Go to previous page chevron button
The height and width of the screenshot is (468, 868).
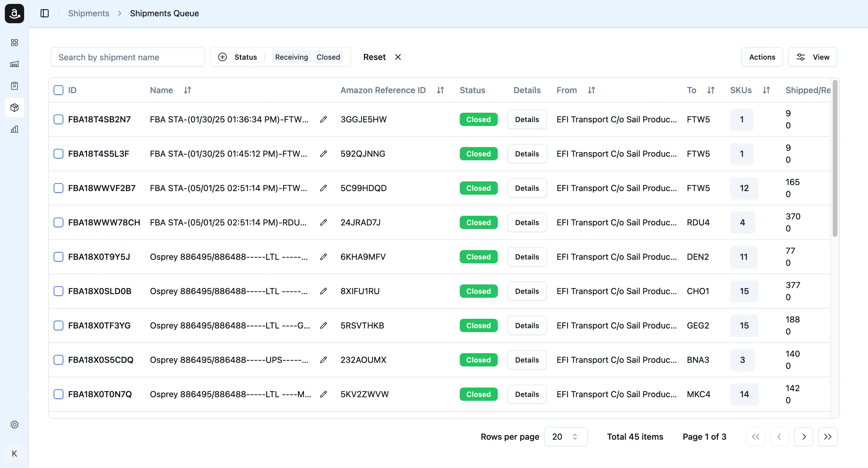pos(779,437)
